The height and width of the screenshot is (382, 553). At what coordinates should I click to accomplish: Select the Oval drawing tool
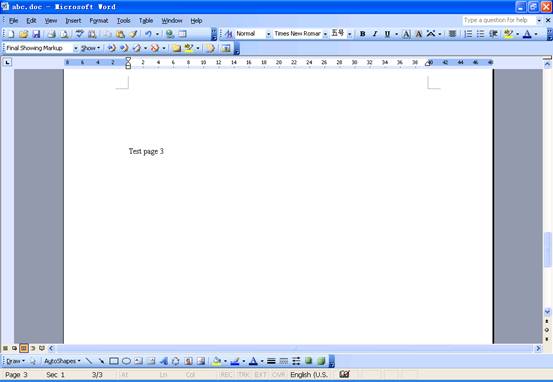(x=126, y=361)
